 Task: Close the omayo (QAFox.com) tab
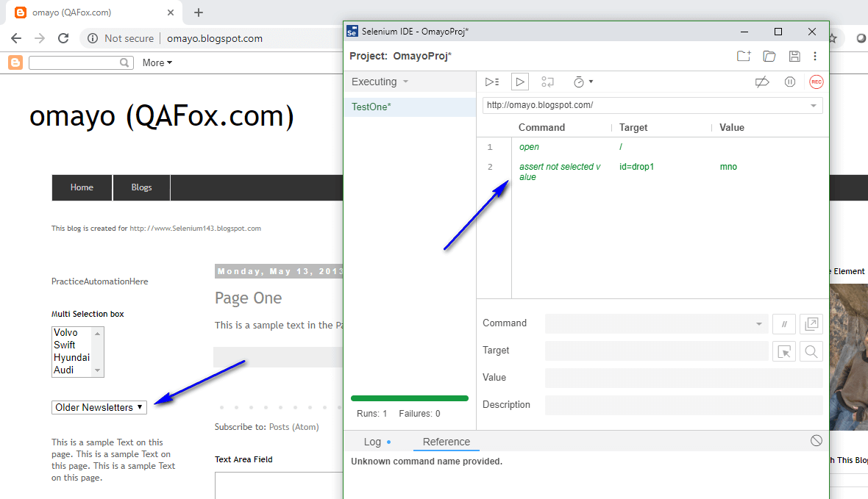click(171, 12)
